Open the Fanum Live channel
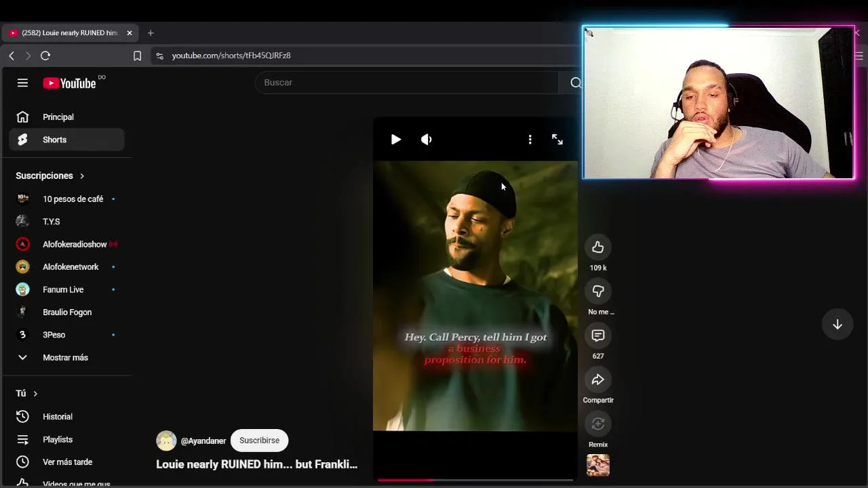 pos(66,289)
